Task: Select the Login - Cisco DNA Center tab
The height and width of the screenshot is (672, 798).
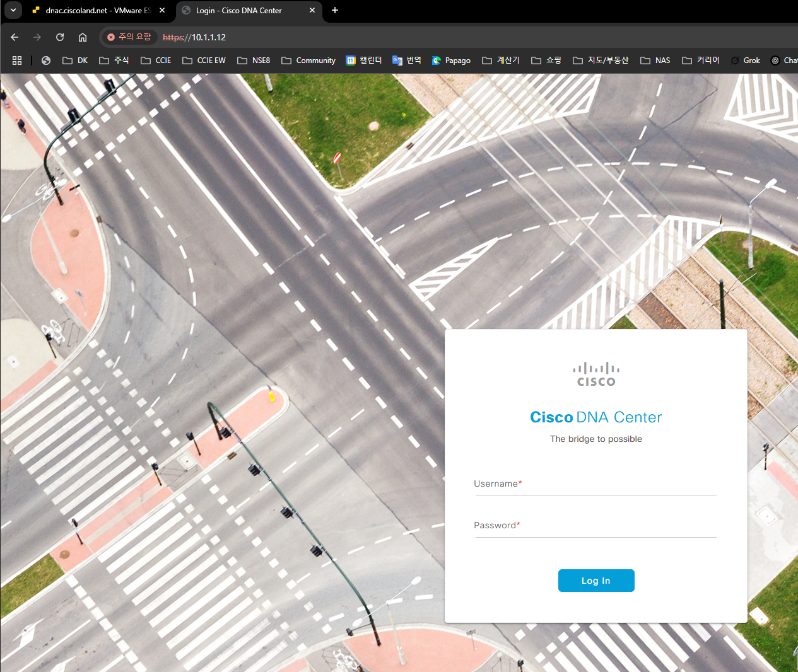Action: click(249, 11)
